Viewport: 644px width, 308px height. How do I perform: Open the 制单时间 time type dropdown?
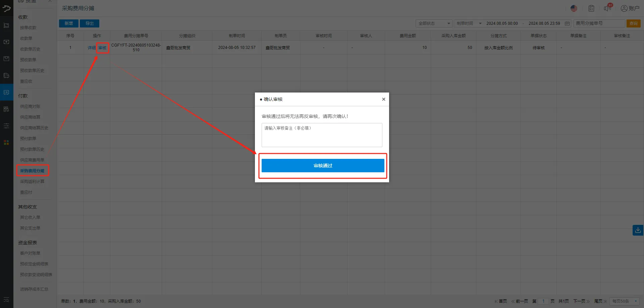click(468, 23)
